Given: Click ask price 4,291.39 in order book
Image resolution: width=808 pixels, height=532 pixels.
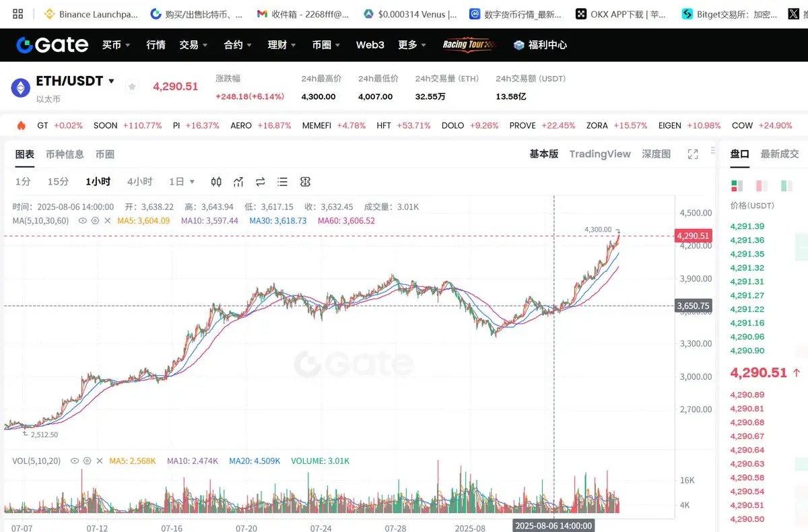Looking at the screenshot, I should click(x=747, y=227).
